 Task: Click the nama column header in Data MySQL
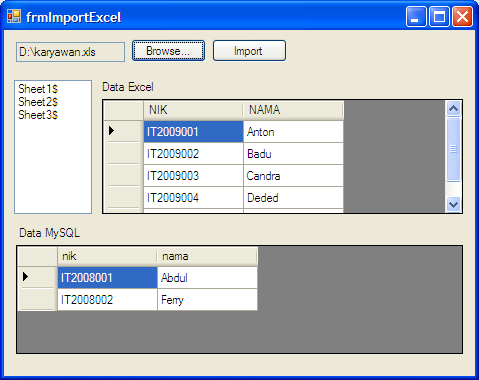tap(207, 256)
